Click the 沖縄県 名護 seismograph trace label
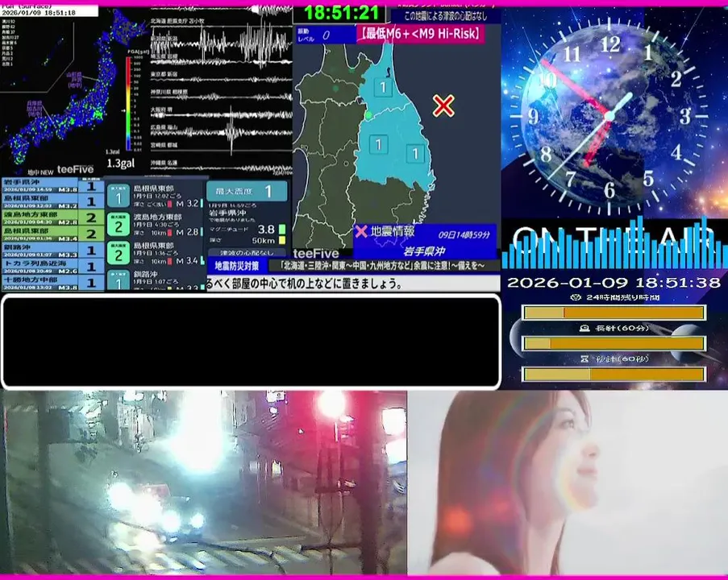This screenshot has height=580, width=728. click(164, 163)
